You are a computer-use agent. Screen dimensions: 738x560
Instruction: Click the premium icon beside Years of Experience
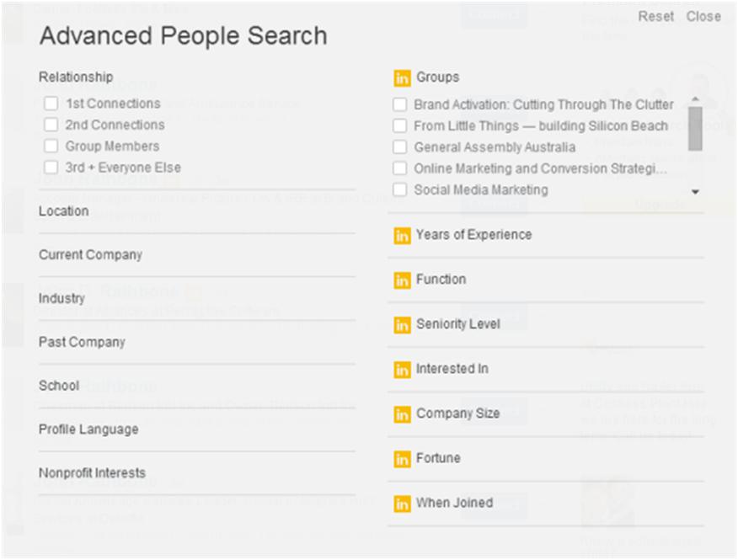tap(402, 235)
